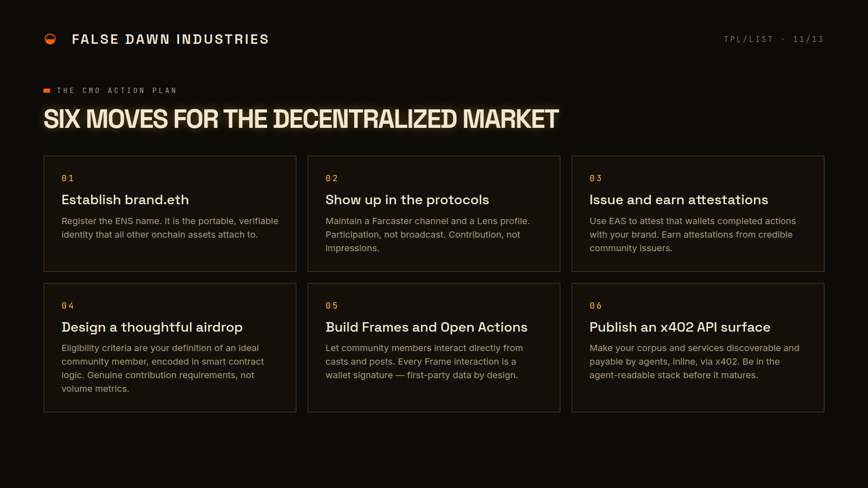Select the False Dawn Industries title

point(170,39)
